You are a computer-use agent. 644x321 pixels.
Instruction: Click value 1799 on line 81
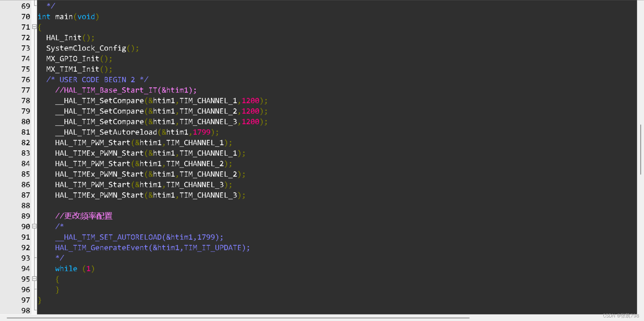(x=201, y=132)
